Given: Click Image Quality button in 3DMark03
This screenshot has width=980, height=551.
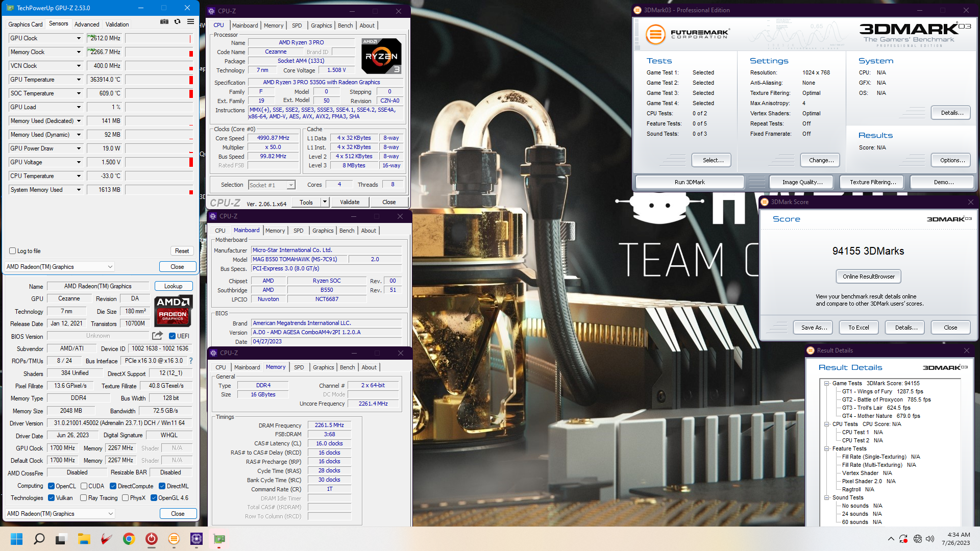Looking at the screenshot, I should pos(802,182).
